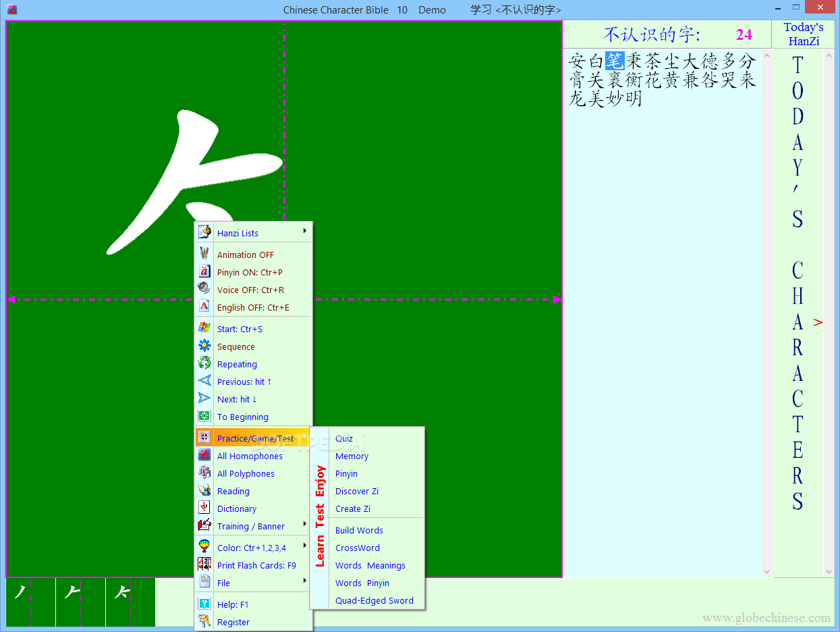Click the second stroke step thumbnail
This screenshot has height=632, width=840.
click(x=80, y=602)
